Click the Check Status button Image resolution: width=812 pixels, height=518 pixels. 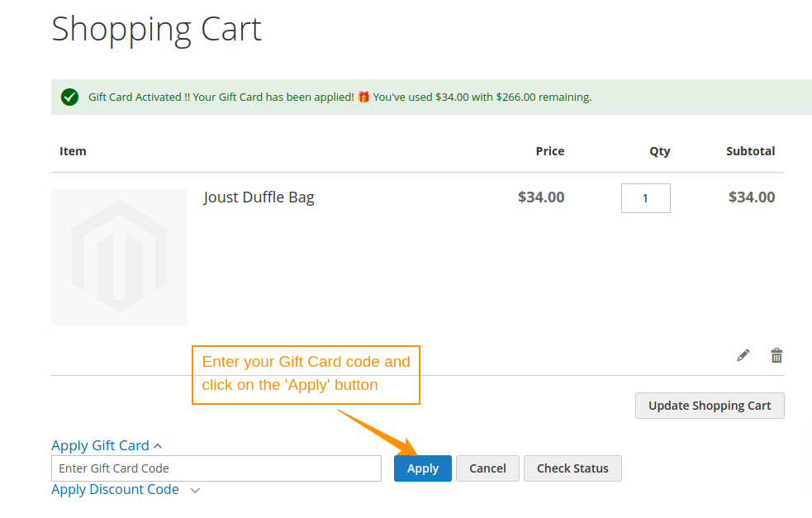(572, 468)
